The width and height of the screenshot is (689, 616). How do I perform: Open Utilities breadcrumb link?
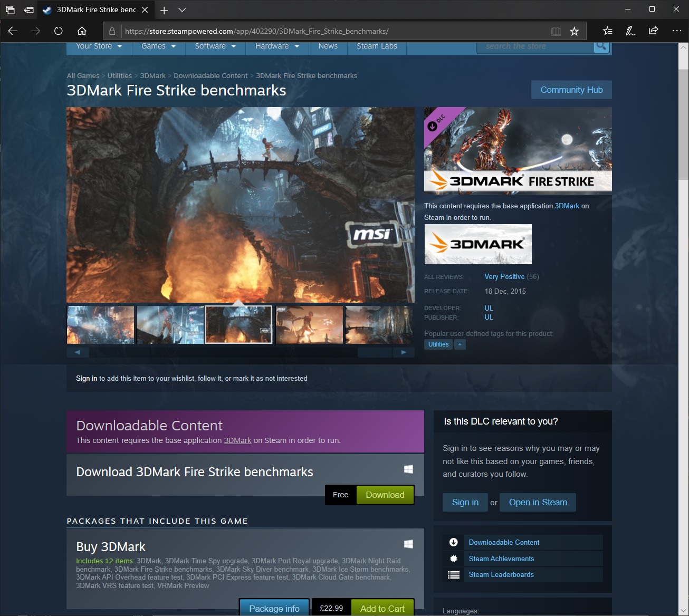pos(120,76)
